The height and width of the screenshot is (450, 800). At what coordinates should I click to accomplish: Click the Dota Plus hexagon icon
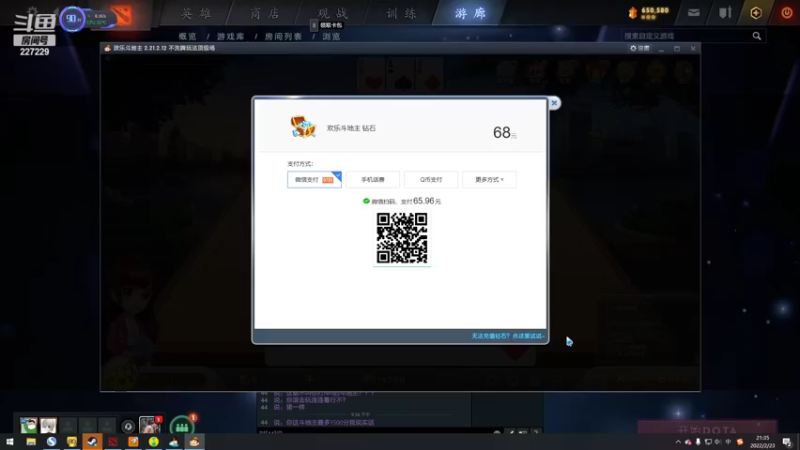coord(756,13)
